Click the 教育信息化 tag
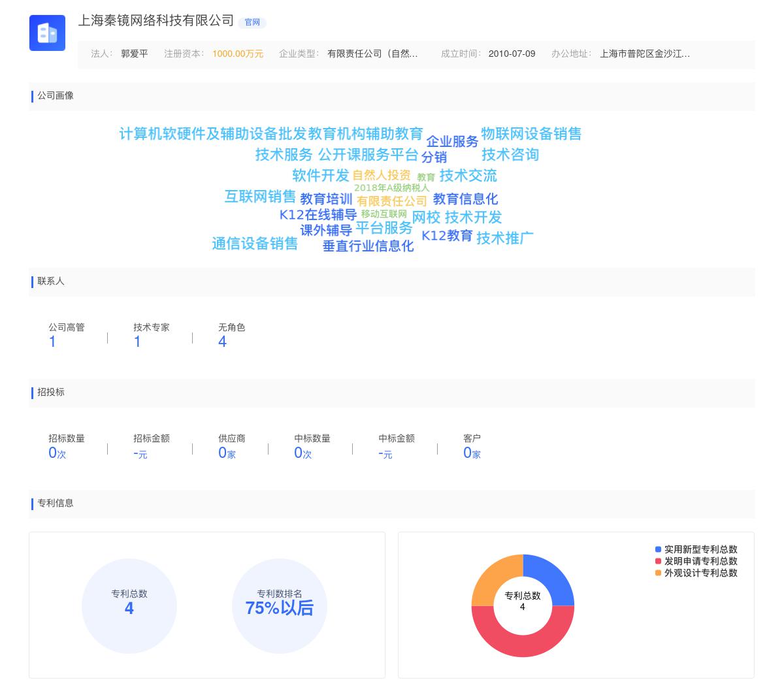Screen dimensions: 784x693 (465, 199)
